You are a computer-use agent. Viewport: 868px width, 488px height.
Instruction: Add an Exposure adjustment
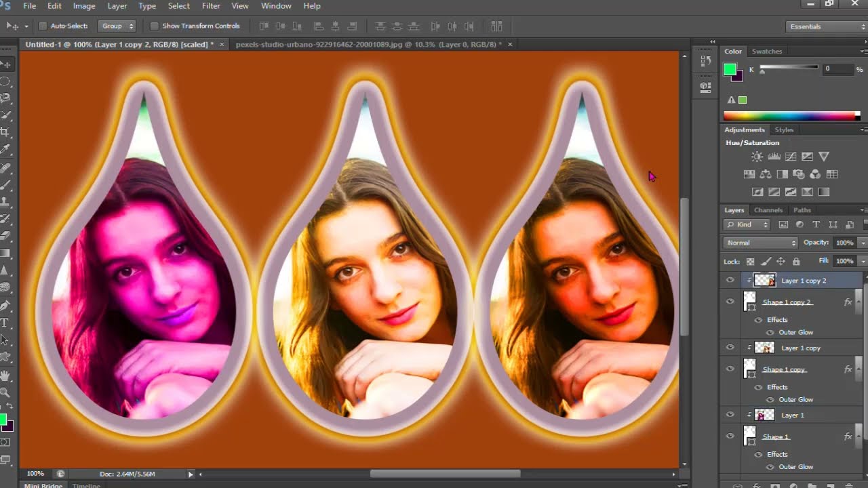(807, 157)
